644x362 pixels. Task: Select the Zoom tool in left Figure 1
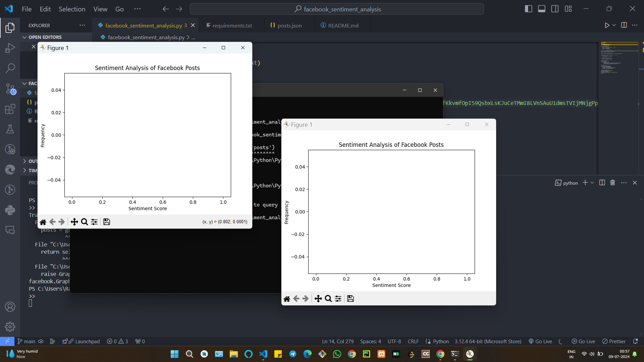(x=84, y=222)
